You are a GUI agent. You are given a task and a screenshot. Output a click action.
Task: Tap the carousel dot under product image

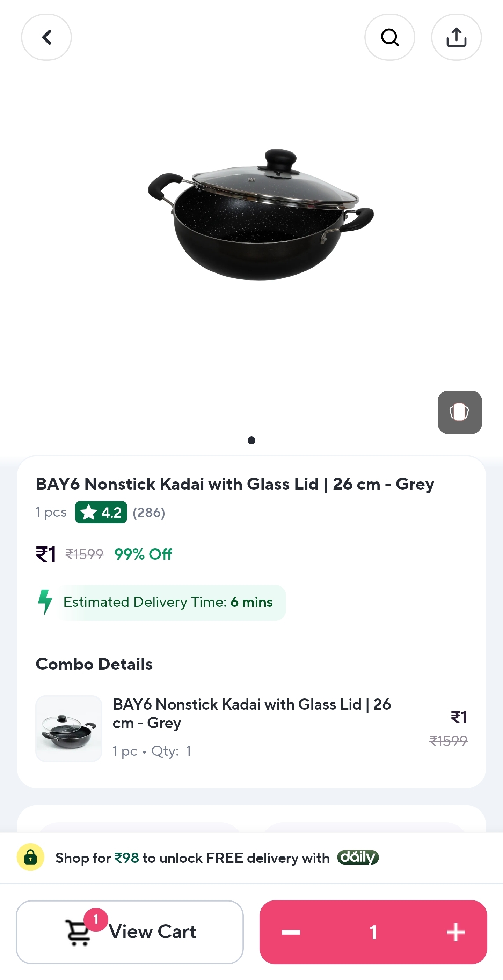click(x=251, y=441)
